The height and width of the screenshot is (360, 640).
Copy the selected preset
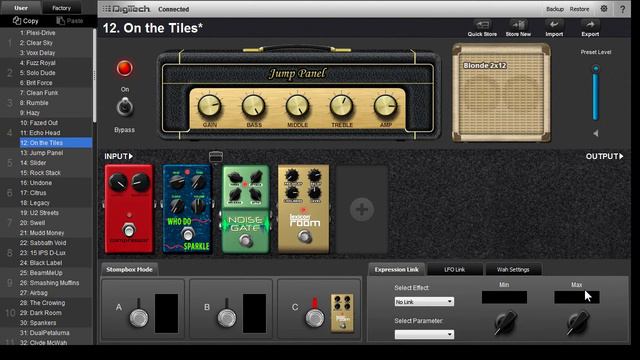point(25,21)
